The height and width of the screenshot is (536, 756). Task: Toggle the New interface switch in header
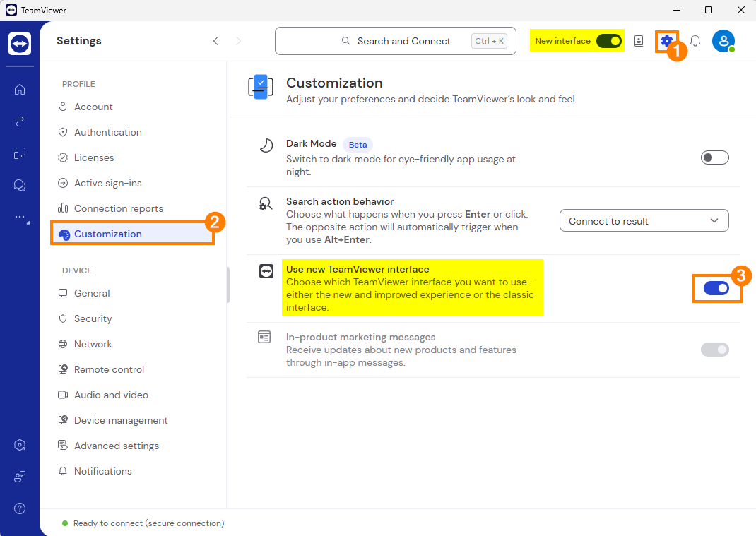[x=609, y=41]
